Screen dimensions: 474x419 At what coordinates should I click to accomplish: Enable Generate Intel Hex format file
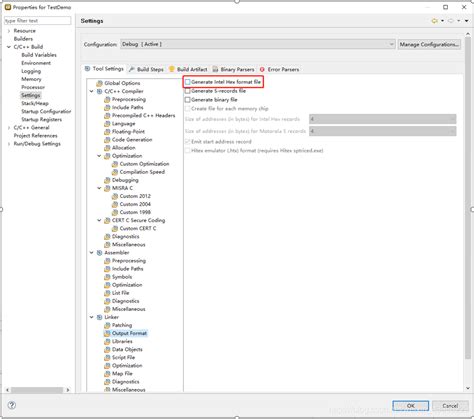(x=188, y=82)
